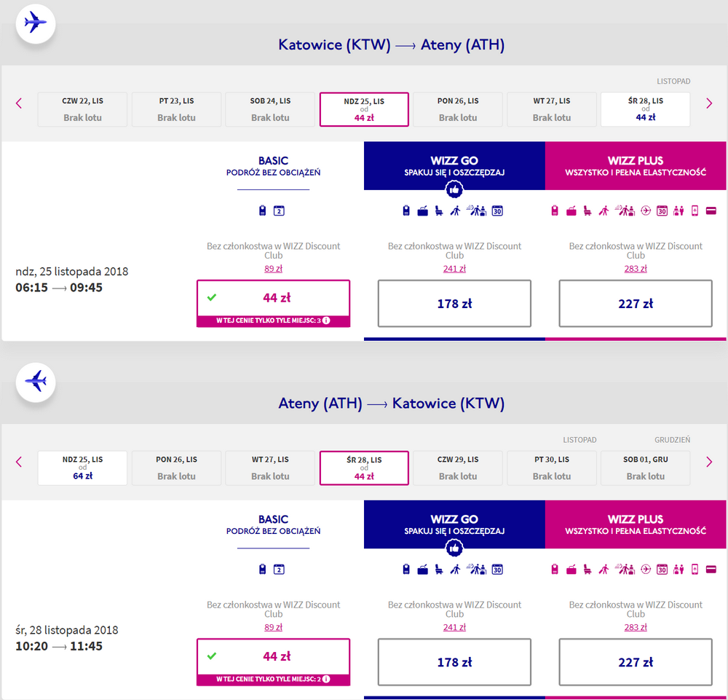This screenshot has width=728, height=700.
Task: Select return date PT 30, LIS
Action: pos(552,468)
